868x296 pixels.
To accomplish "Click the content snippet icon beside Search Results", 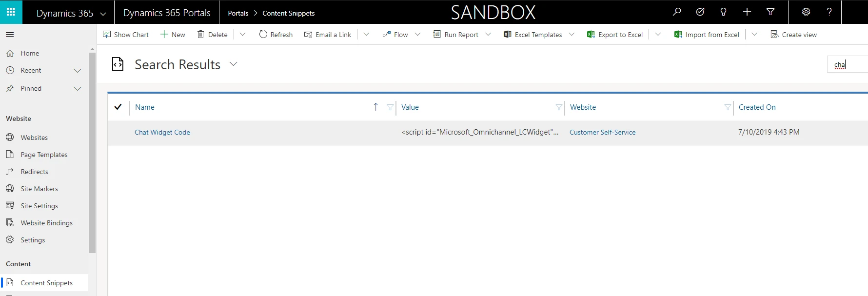I will click(x=118, y=64).
